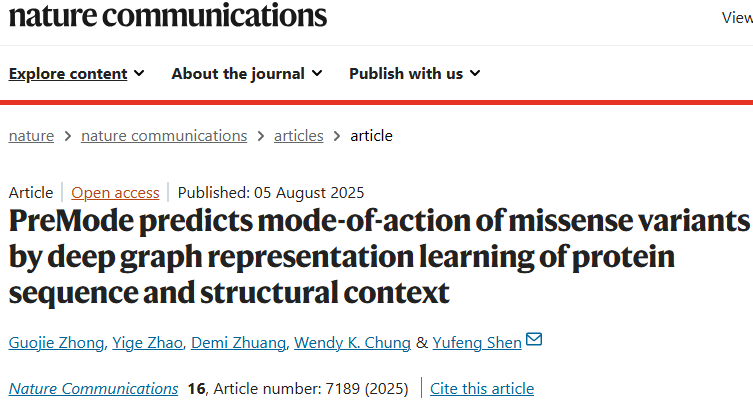Go to the nature breadcrumb link

(31, 136)
